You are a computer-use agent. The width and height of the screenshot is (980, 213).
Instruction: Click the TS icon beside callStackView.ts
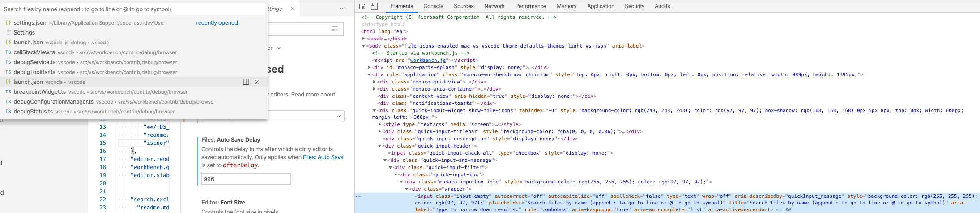tap(8, 52)
